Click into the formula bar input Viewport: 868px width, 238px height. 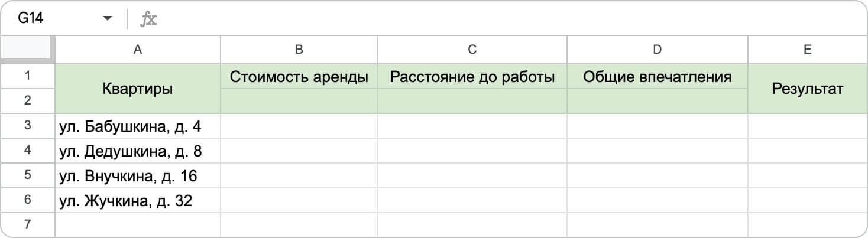click(x=509, y=19)
